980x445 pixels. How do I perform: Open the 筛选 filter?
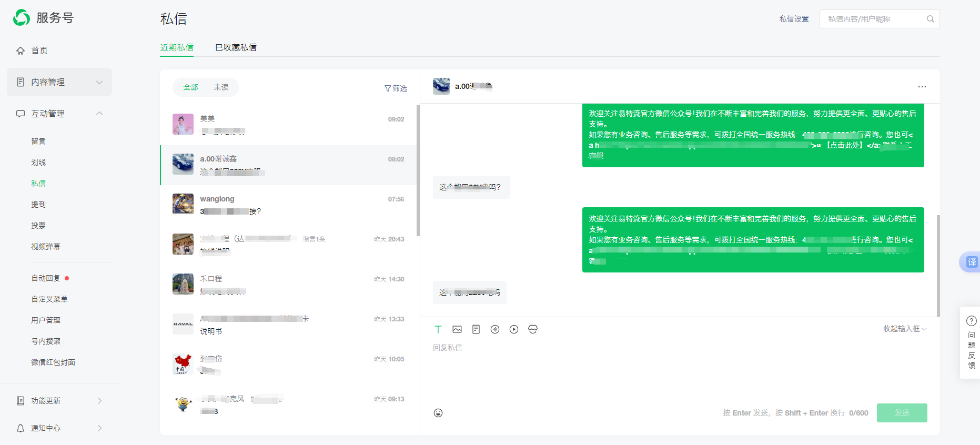tap(396, 88)
